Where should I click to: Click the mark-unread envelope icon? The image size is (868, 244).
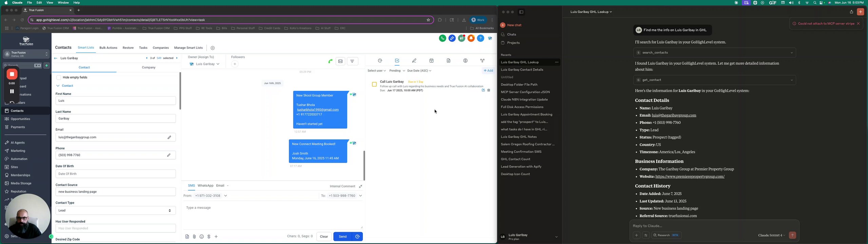point(340,61)
